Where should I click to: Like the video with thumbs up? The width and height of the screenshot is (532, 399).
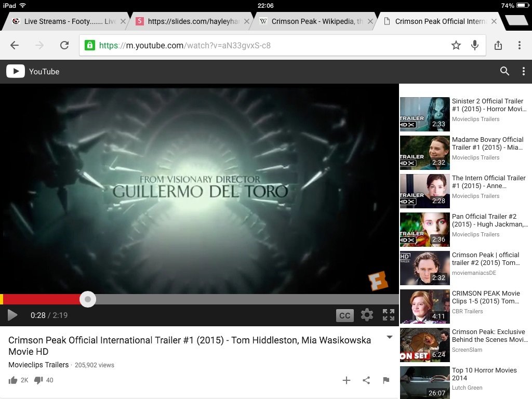[x=13, y=380]
